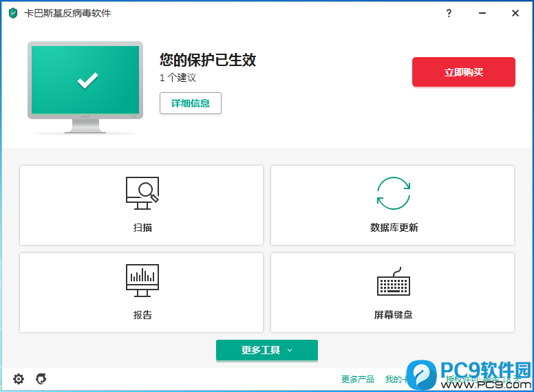Click the database update circular arrows icon
Viewport: 534px width, 392px height.
tap(394, 193)
